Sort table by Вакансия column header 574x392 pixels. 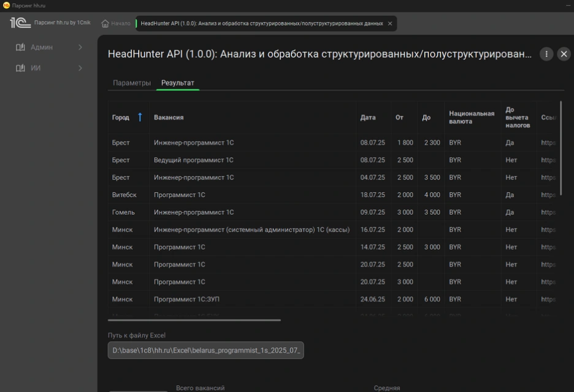click(169, 118)
